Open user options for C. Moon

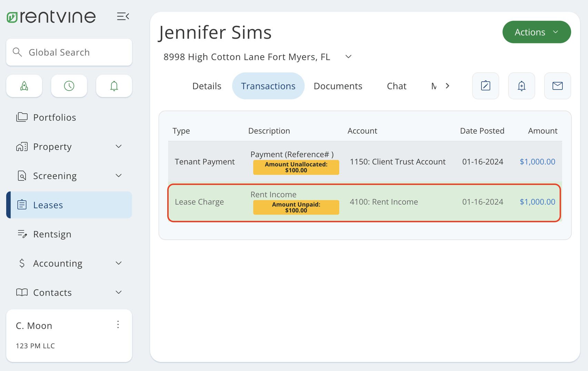(x=118, y=325)
